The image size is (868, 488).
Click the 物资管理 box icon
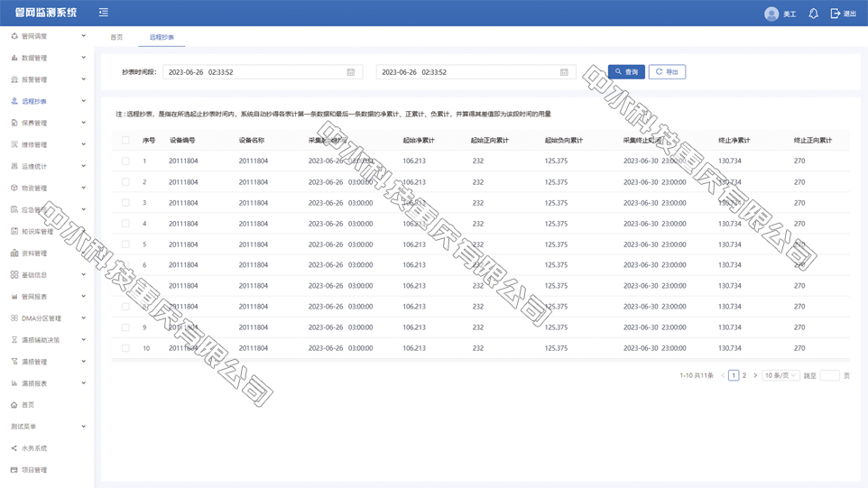pyautogui.click(x=14, y=189)
